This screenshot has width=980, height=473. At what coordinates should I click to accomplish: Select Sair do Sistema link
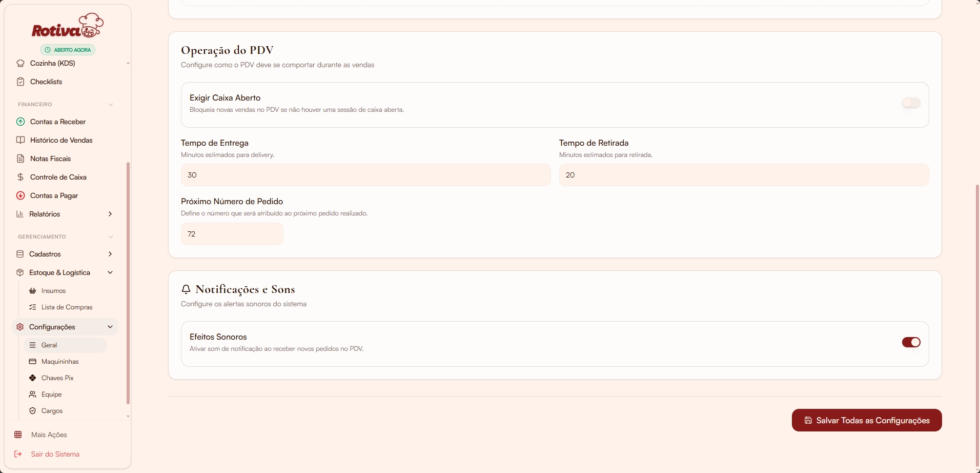tap(55, 454)
